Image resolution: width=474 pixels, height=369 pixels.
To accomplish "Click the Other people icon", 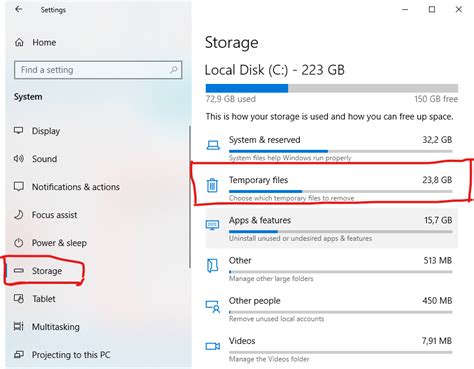I will pos(213,306).
